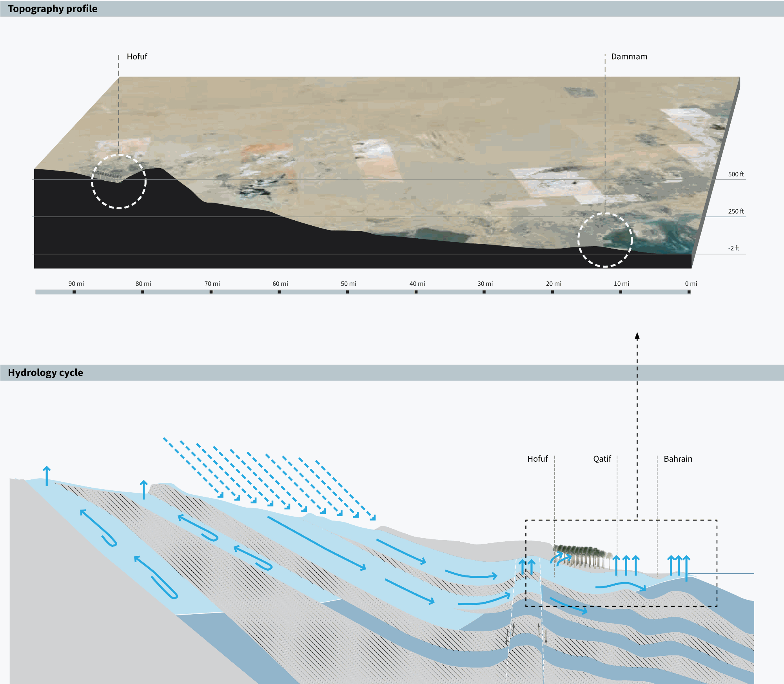Select the dashed circle around Dammam coast
The image size is (784, 684).
[605, 240]
